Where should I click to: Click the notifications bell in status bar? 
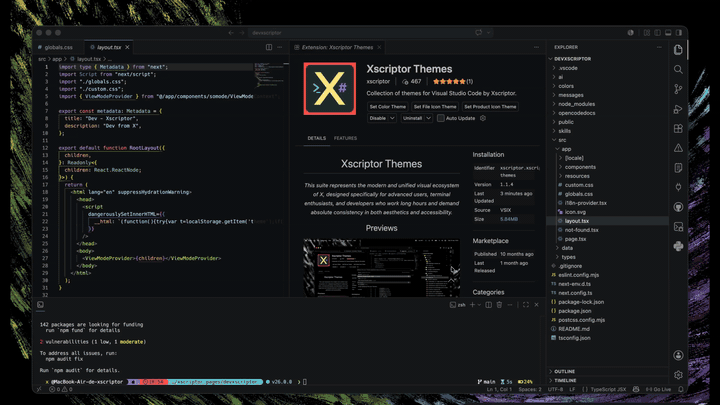(x=681, y=389)
